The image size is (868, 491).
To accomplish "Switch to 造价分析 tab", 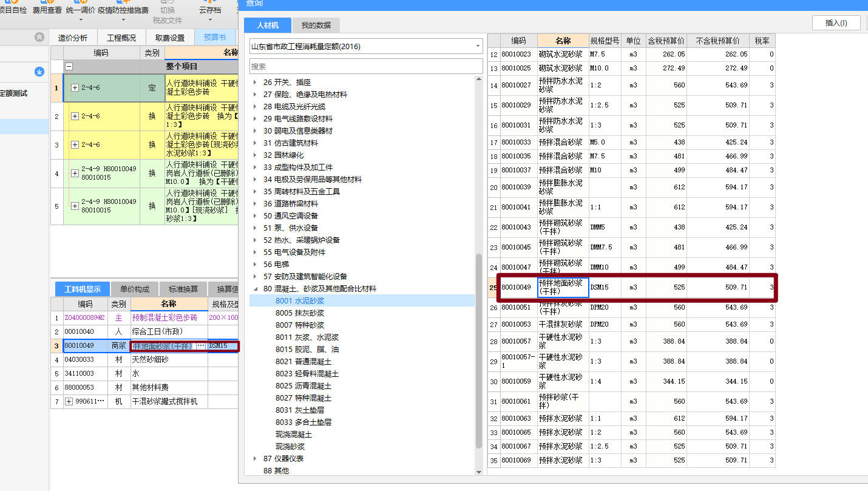I will [73, 38].
